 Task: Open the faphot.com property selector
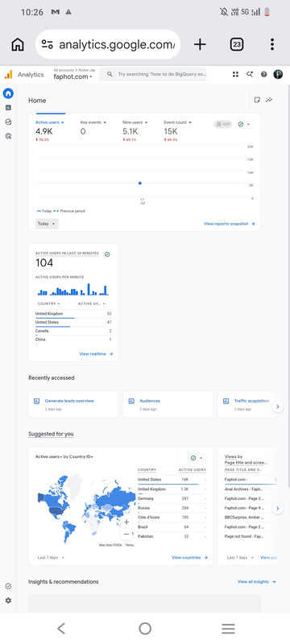(73, 76)
